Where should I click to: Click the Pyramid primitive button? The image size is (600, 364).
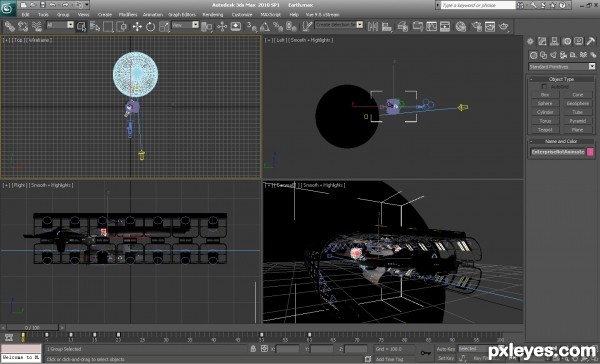coord(577,121)
